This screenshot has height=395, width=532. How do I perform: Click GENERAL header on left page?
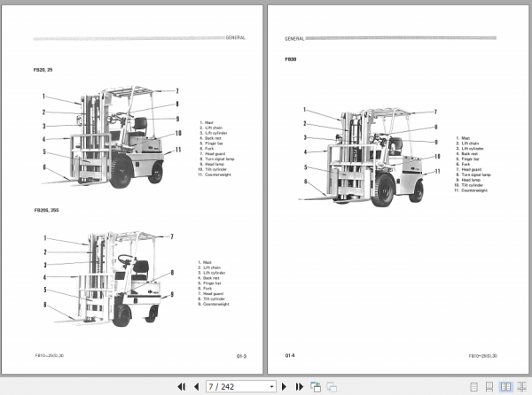point(236,37)
